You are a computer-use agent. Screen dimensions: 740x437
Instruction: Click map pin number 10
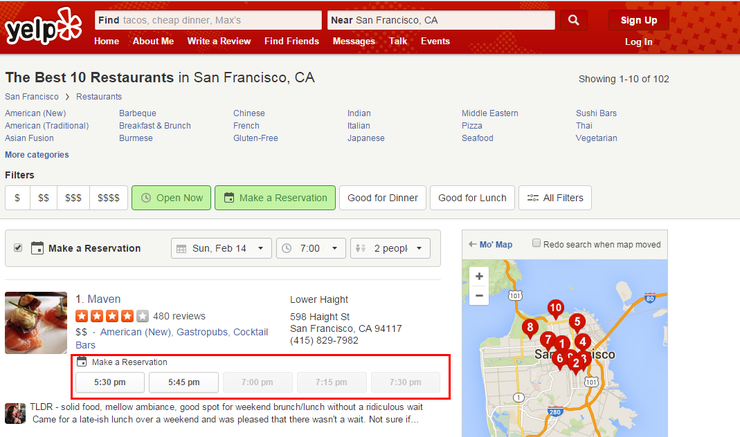pyautogui.click(x=555, y=310)
